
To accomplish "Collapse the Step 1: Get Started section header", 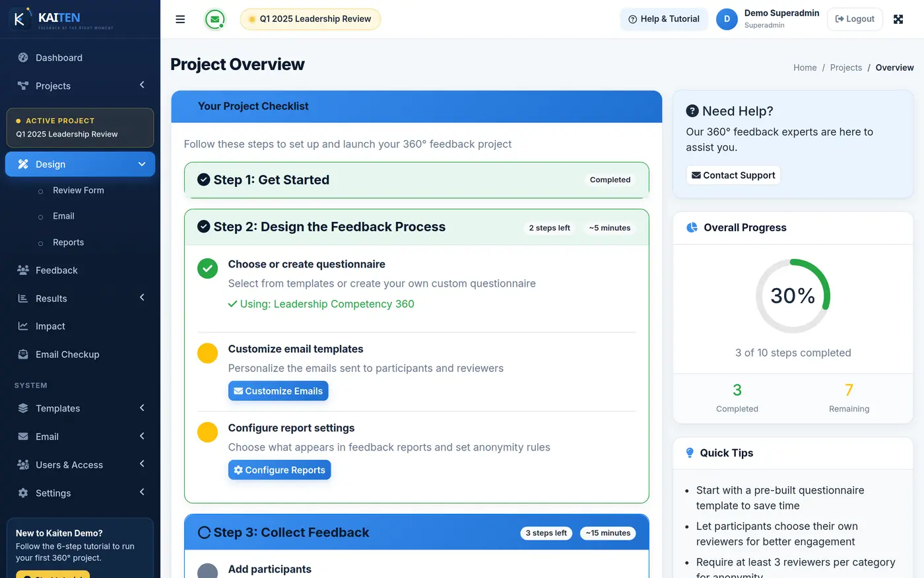I will (x=416, y=180).
